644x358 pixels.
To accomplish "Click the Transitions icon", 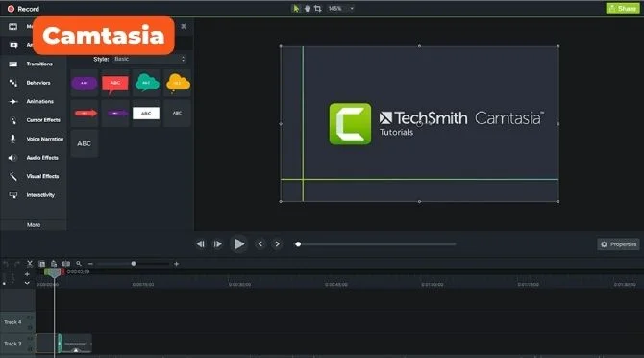I will (13, 64).
